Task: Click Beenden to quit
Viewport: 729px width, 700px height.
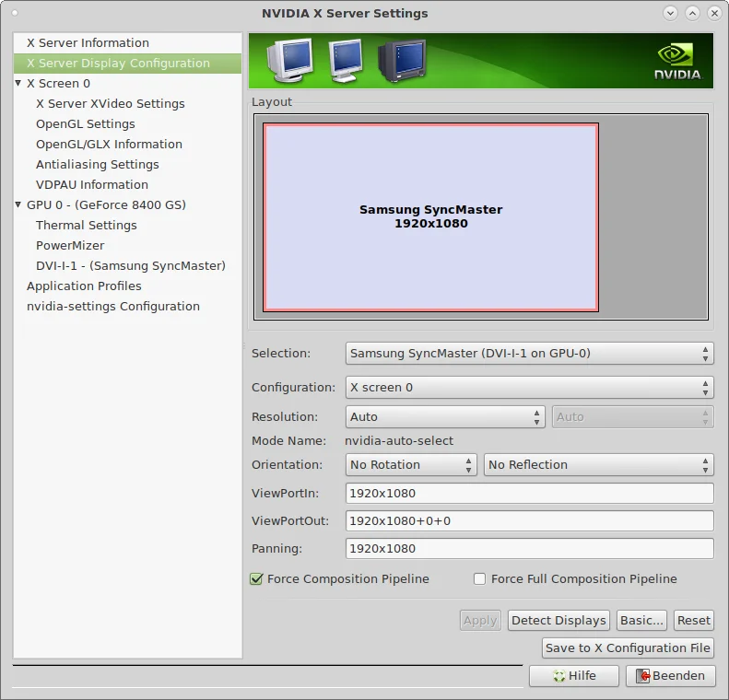Action: click(670, 676)
